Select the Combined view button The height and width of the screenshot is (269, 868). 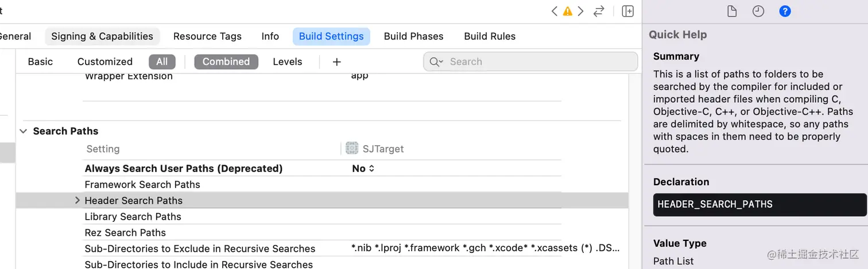(x=226, y=62)
